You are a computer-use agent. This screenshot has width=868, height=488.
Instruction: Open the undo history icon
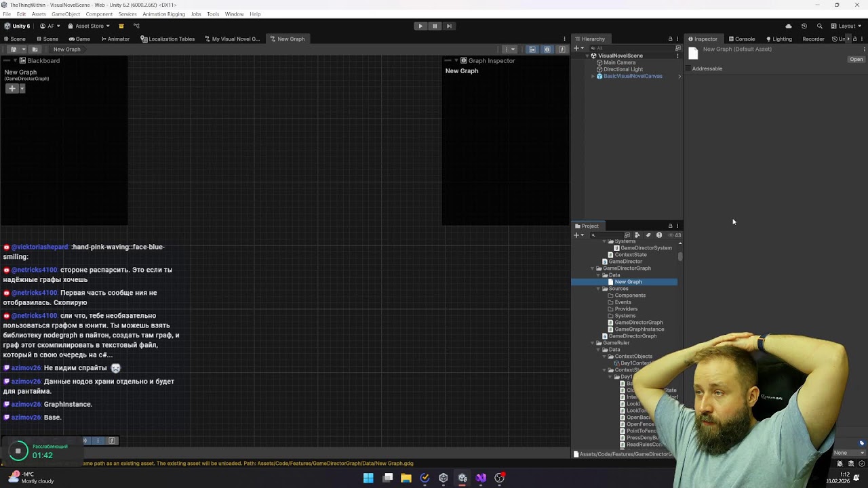(x=804, y=26)
